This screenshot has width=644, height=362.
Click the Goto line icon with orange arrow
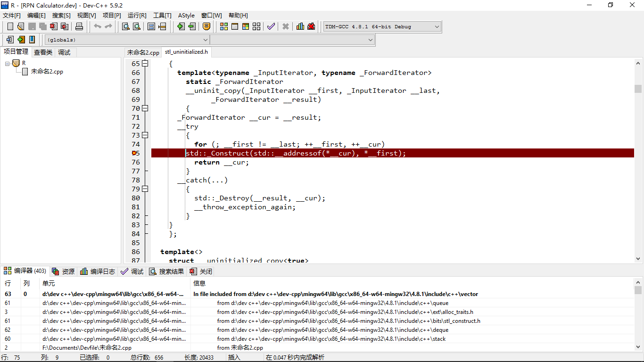pos(162,26)
